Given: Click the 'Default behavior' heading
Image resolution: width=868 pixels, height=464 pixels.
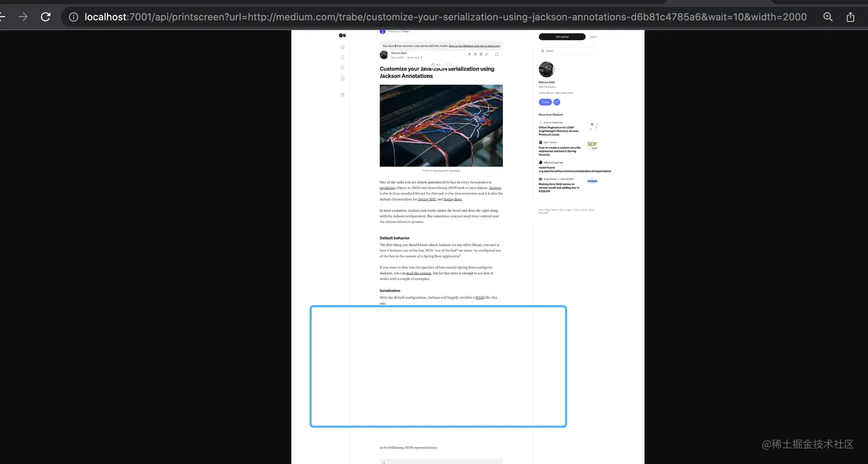Looking at the screenshot, I should coord(394,238).
